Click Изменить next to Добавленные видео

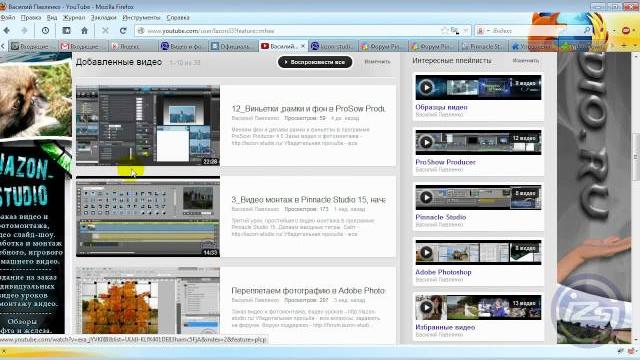click(x=377, y=62)
